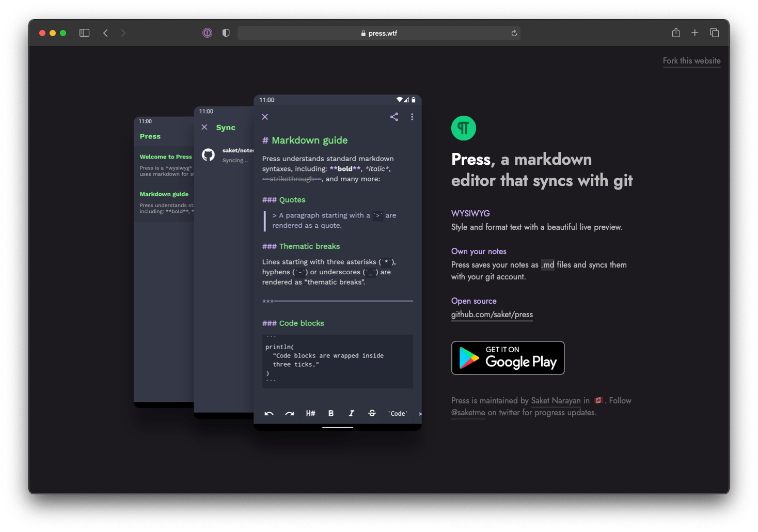Reload the page with the refresh icon
Screen dimensions: 758x532
pyautogui.click(x=514, y=33)
